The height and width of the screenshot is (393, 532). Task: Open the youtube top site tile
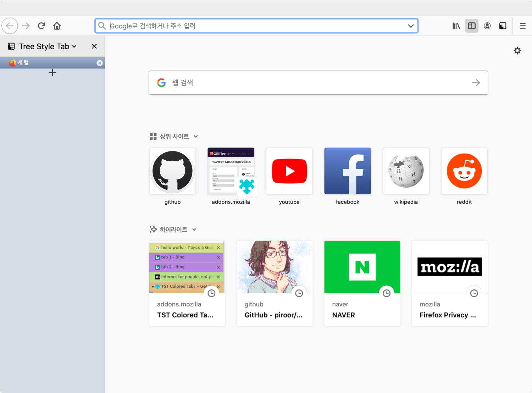point(289,171)
